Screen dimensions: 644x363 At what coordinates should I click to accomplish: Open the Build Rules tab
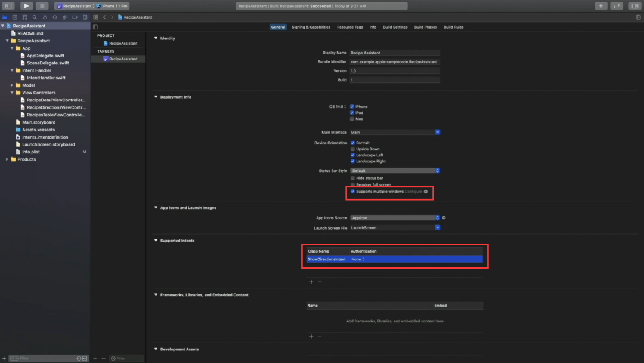point(453,27)
